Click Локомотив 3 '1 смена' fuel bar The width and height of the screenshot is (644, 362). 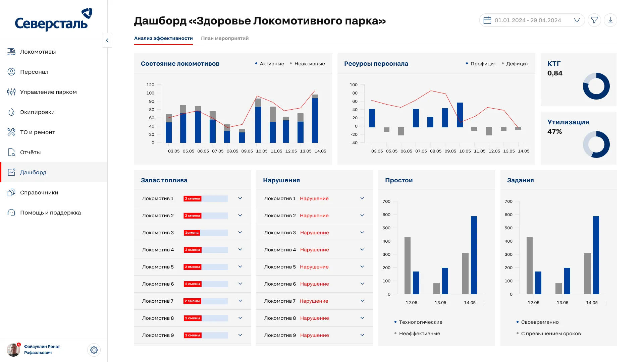[x=206, y=233]
